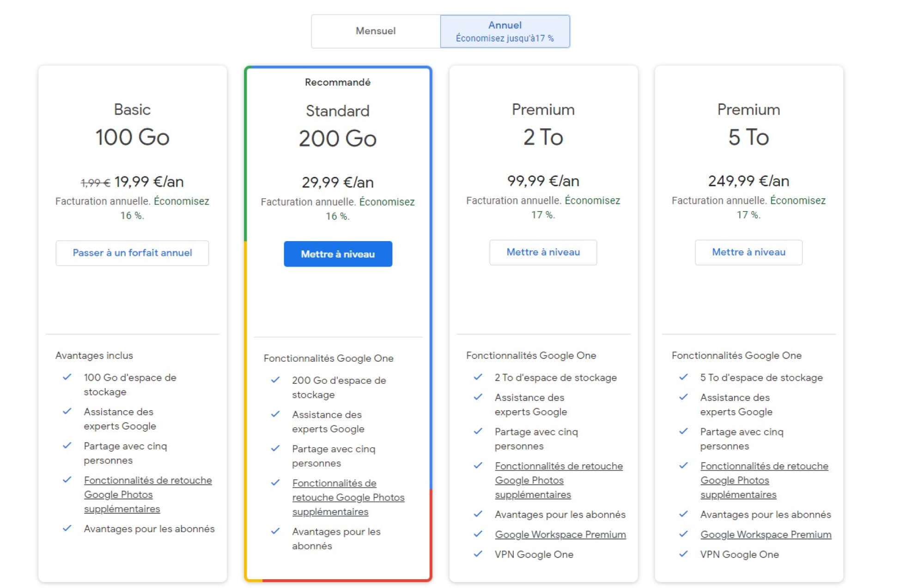
Task: Click Passer à un forfait annuel button
Action: pos(132,253)
